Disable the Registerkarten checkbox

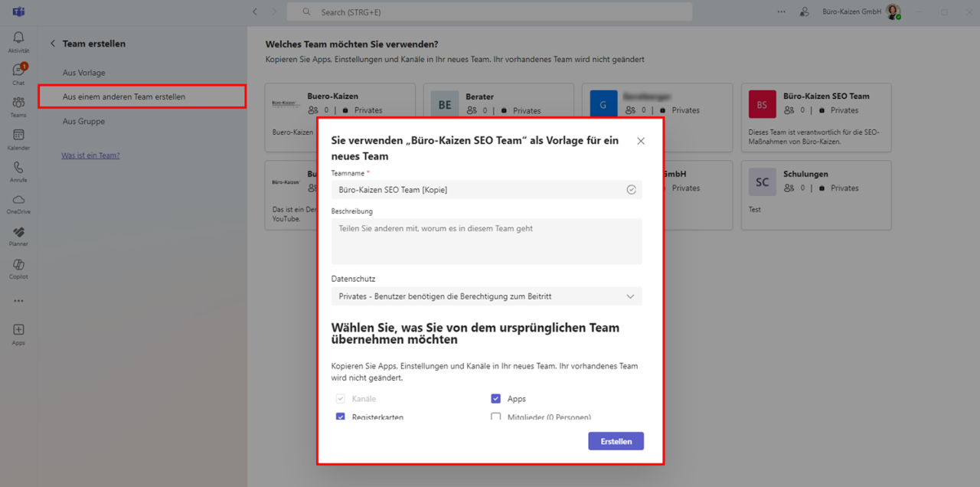click(340, 417)
